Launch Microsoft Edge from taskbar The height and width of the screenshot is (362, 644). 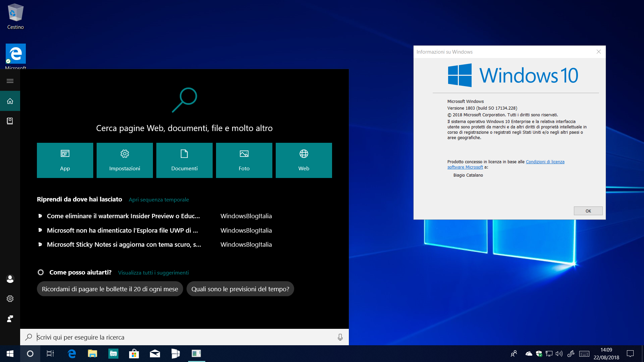point(72,354)
